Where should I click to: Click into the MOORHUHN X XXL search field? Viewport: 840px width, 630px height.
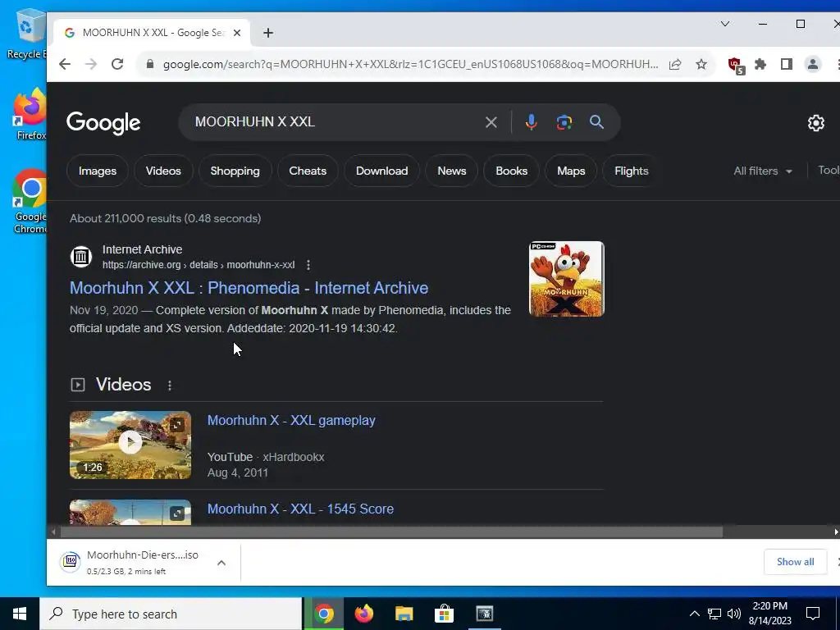(332, 122)
